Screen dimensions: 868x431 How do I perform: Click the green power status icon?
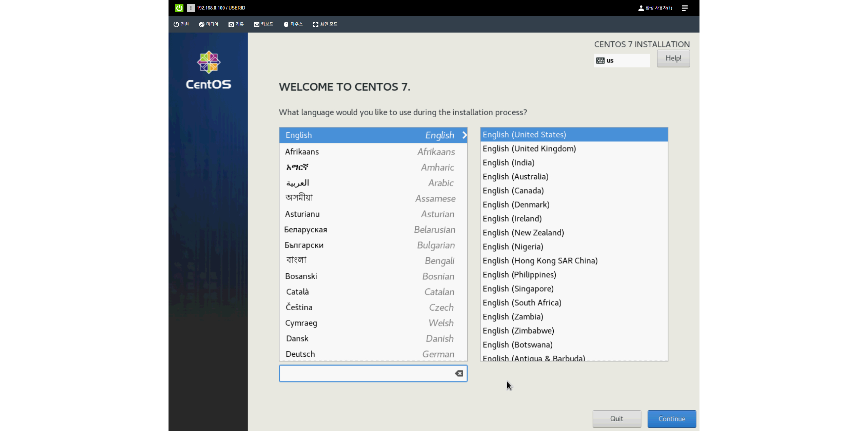pos(179,8)
